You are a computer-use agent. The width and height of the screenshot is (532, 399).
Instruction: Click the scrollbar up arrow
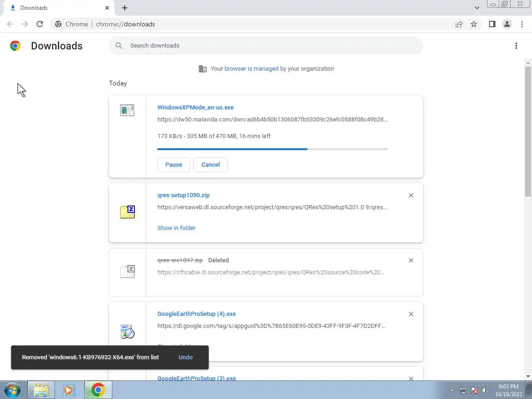pyautogui.click(x=528, y=63)
